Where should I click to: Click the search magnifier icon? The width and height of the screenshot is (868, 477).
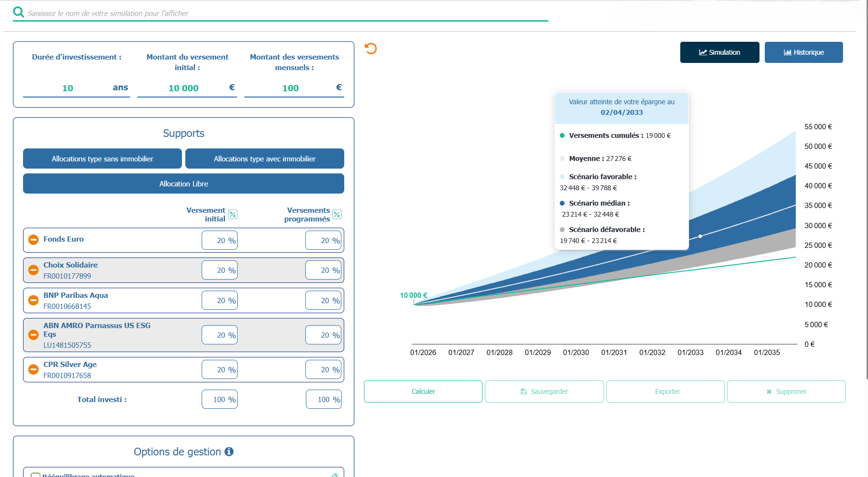pos(18,12)
